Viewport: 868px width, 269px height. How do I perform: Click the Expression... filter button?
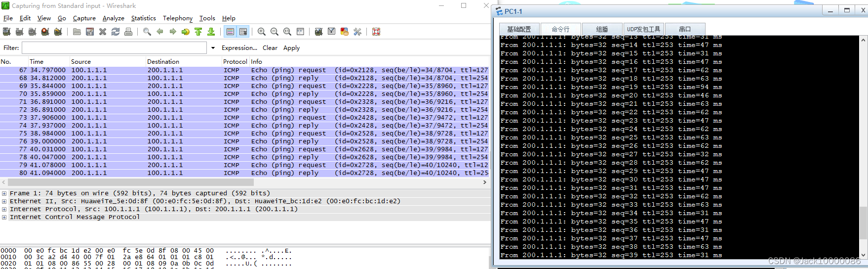pyautogui.click(x=239, y=48)
